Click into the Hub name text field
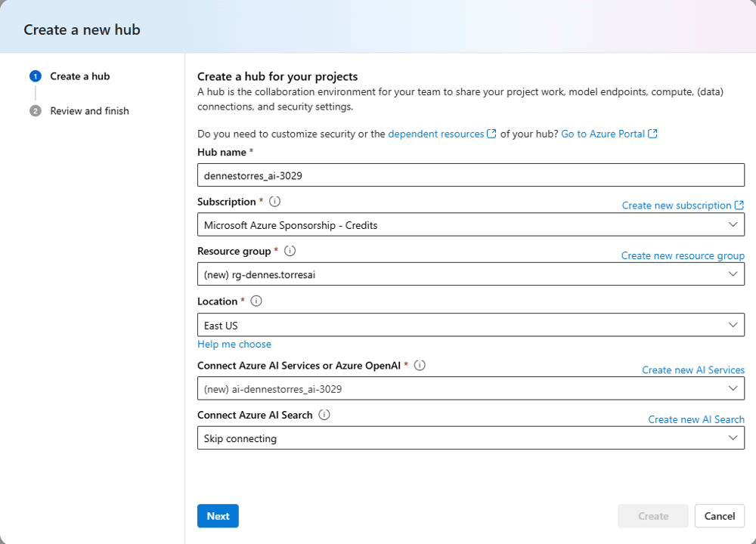The height and width of the screenshot is (544, 756). 470,175
